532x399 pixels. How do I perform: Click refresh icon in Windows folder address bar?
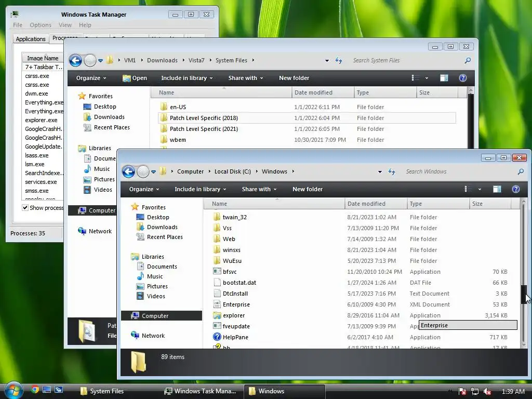click(x=392, y=171)
